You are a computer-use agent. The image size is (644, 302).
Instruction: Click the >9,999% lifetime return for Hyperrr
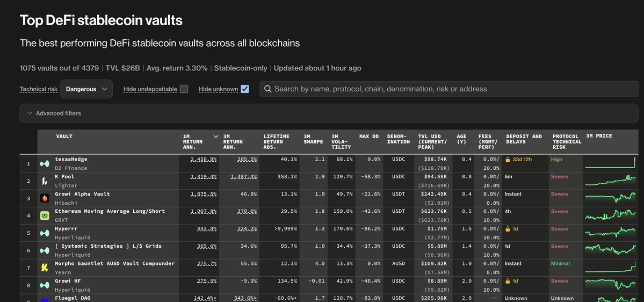pyautogui.click(x=285, y=229)
